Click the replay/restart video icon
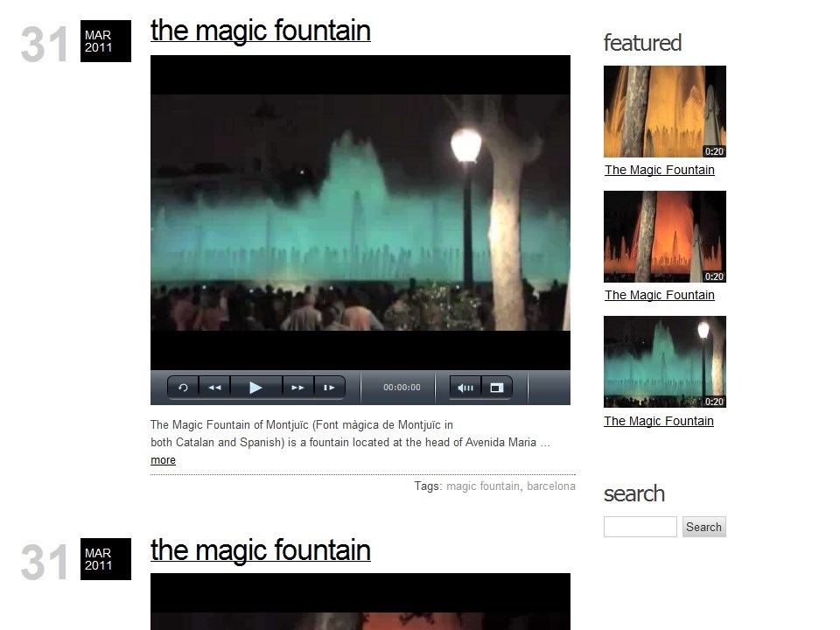Image resolution: width=840 pixels, height=630 pixels. 183,388
